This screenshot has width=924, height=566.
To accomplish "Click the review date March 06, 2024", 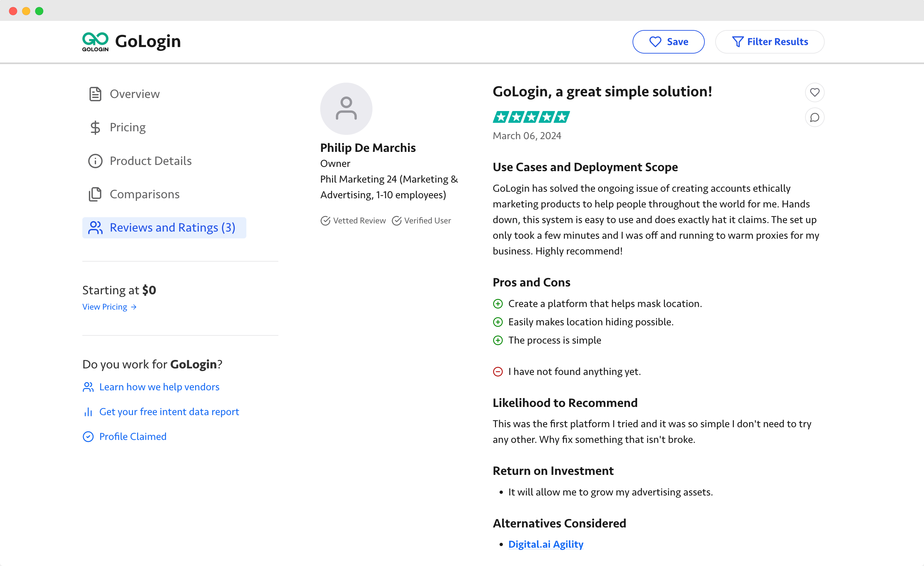I will [x=527, y=136].
